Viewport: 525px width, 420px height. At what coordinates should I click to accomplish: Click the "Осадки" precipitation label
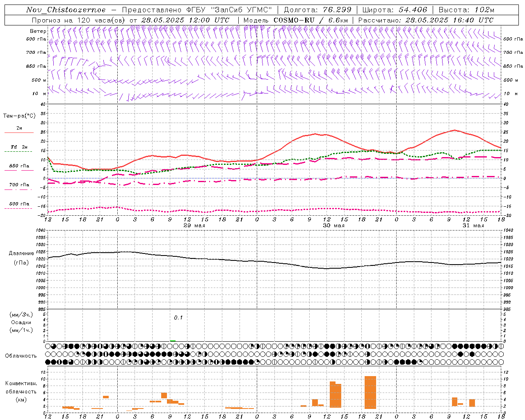click(21, 322)
